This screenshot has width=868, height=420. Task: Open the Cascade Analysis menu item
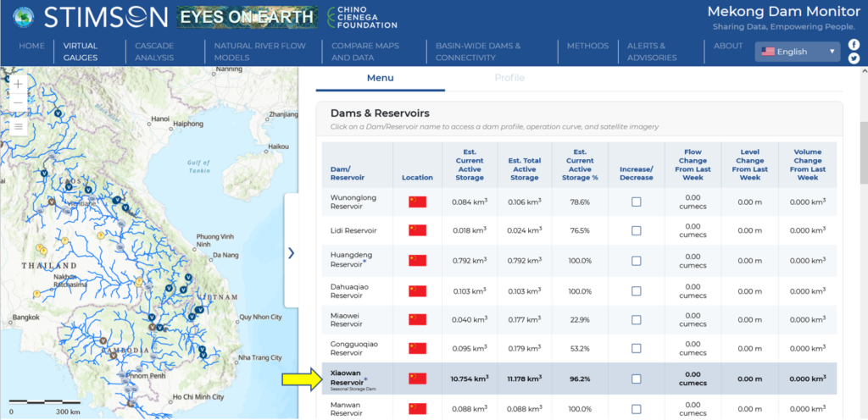click(x=153, y=52)
